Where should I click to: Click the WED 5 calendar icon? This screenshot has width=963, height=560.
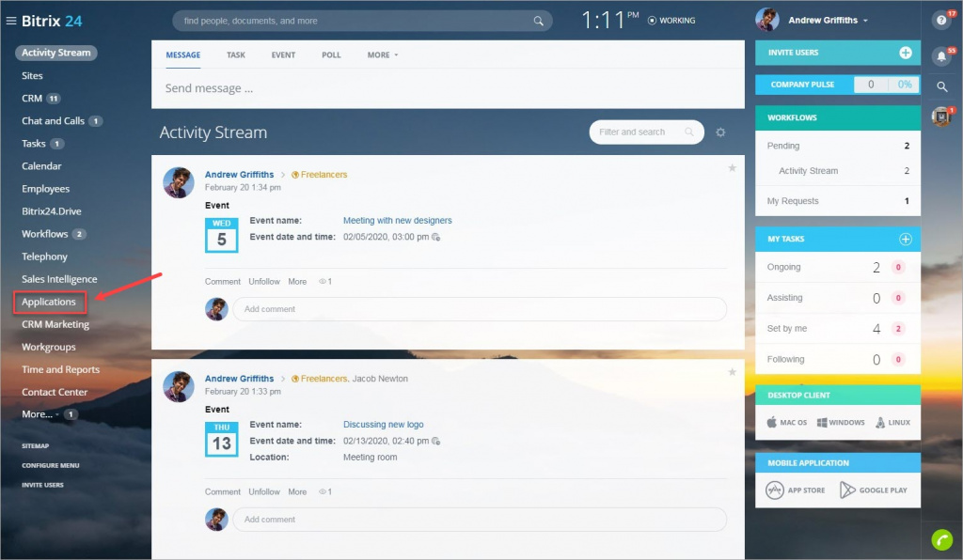tap(222, 235)
